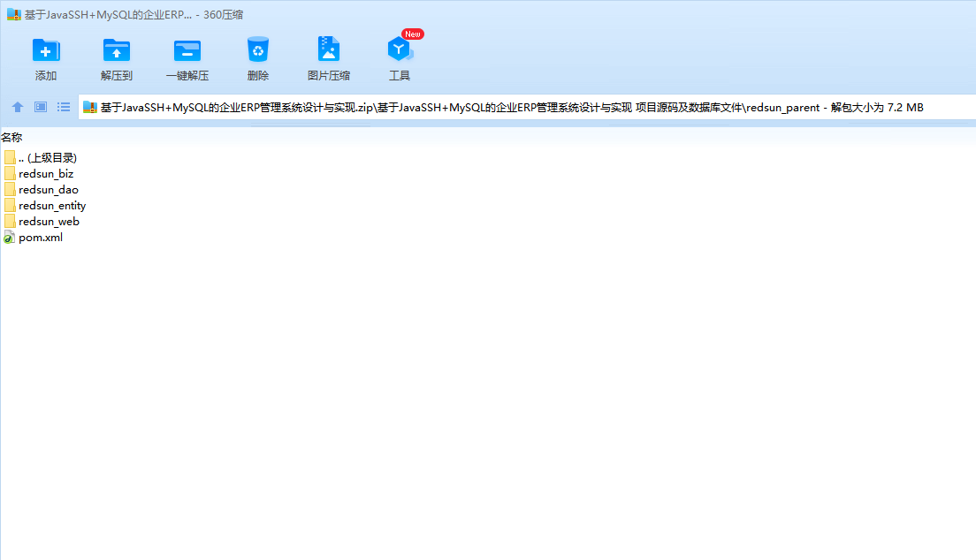Screen dimensions: 976x560
Task: Select the pom.xml file icon
Action: pos(10,237)
